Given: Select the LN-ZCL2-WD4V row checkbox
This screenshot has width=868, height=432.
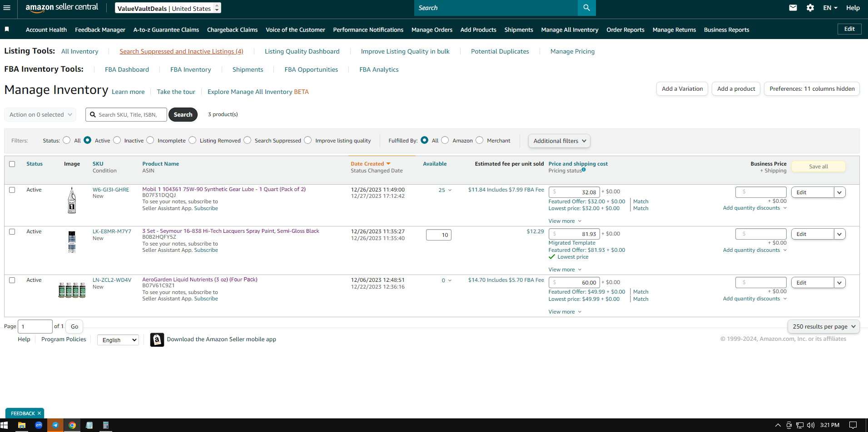Looking at the screenshot, I should (12, 280).
